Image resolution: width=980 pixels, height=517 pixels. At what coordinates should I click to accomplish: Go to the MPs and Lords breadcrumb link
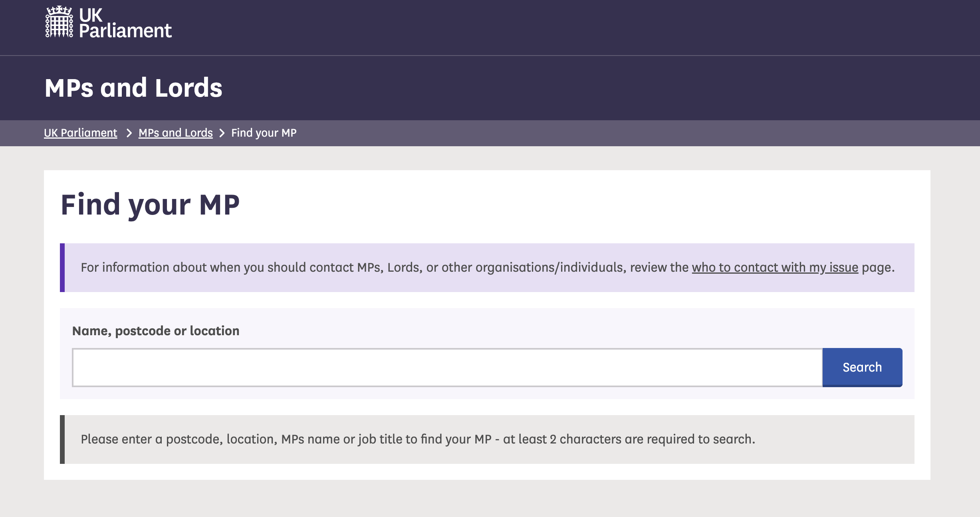175,133
